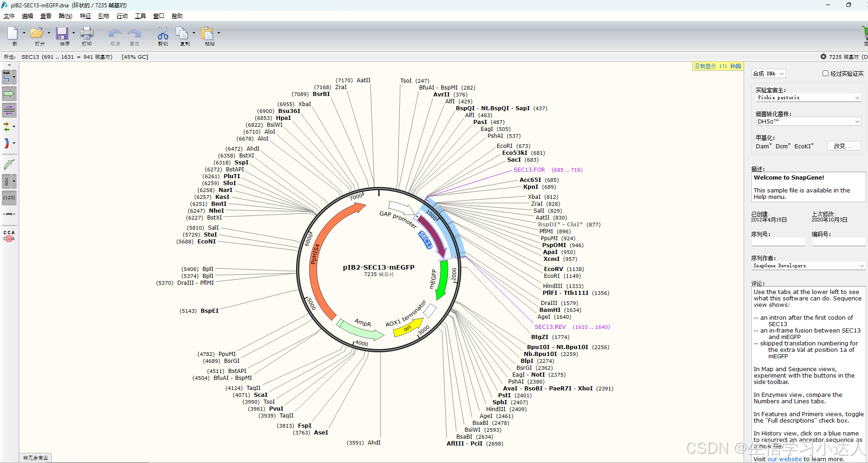Click the BamHI (1634) enzyme site label

[x=560, y=310]
